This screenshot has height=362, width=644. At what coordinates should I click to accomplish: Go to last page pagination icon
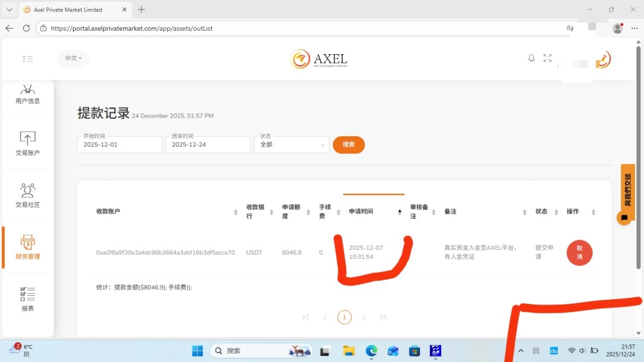383,317
